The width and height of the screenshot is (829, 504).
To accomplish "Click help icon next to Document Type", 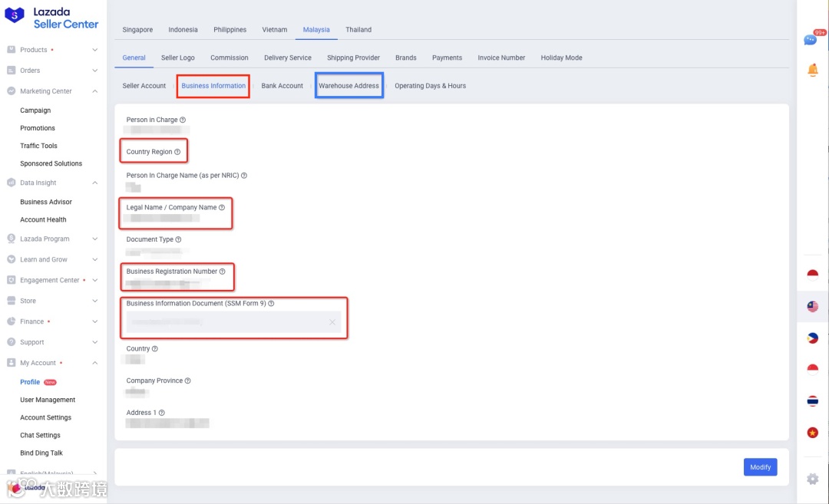I will (x=178, y=239).
